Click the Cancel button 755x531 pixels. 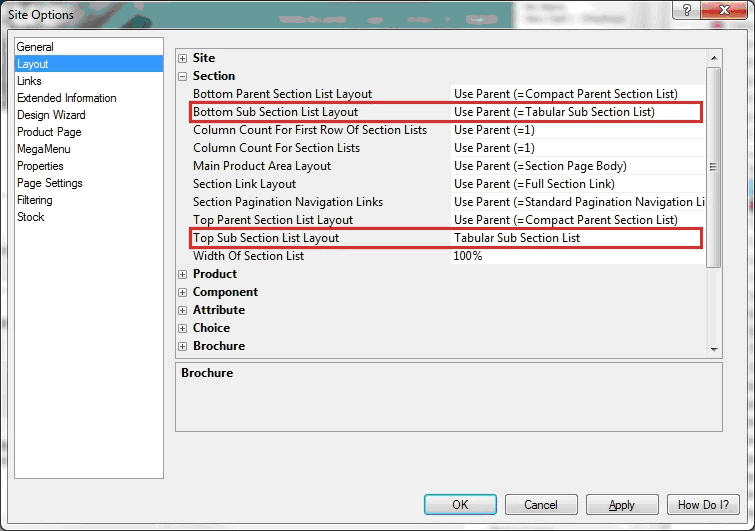pos(541,505)
